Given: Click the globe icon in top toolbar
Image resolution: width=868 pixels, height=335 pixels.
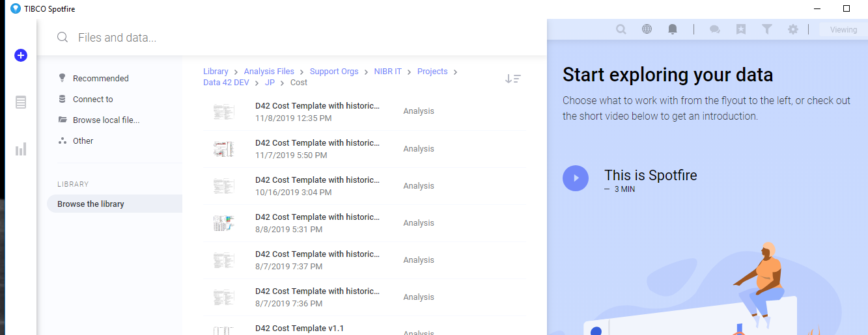Looking at the screenshot, I should pyautogui.click(x=647, y=29).
